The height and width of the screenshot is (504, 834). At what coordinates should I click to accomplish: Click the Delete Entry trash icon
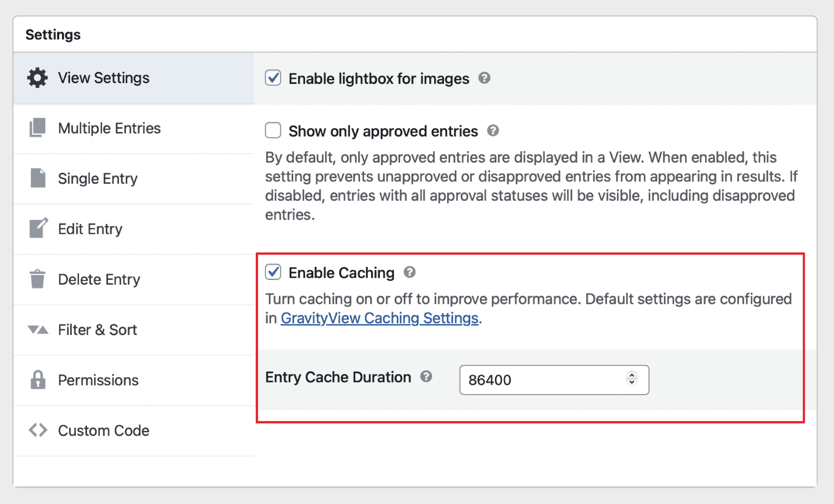tap(37, 279)
